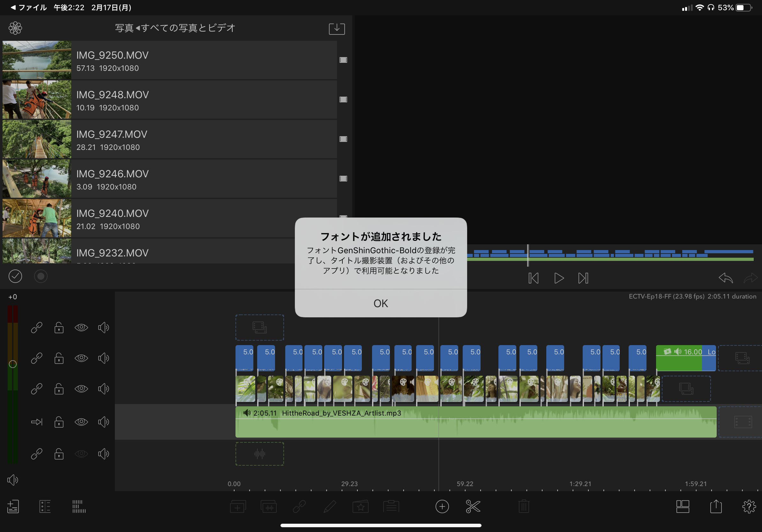The width and height of the screenshot is (762, 532).
Task: Tap the layout panels icon
Action: click(682, 506)
